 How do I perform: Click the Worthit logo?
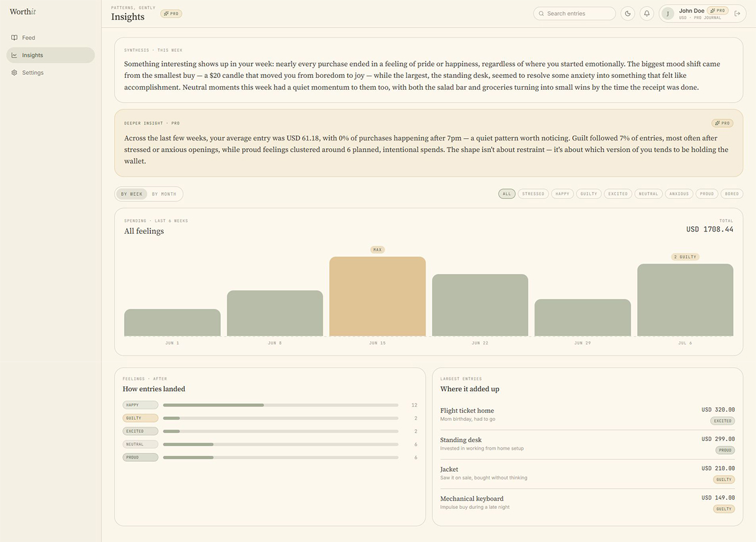(22, 12)
